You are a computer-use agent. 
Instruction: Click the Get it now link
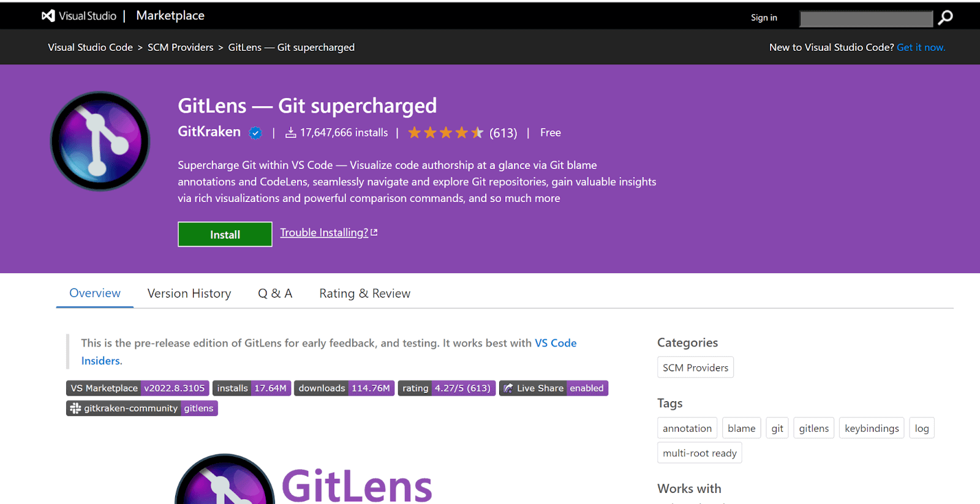[x=921, y=47]
